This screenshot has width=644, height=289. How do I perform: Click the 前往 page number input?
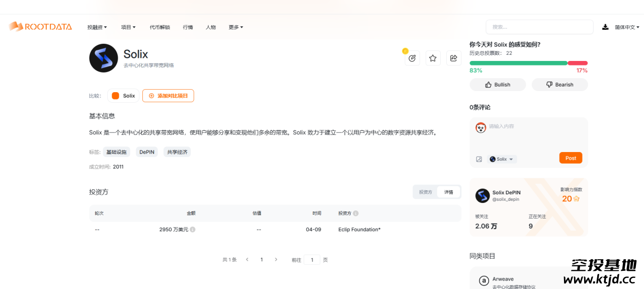point(312,260)
